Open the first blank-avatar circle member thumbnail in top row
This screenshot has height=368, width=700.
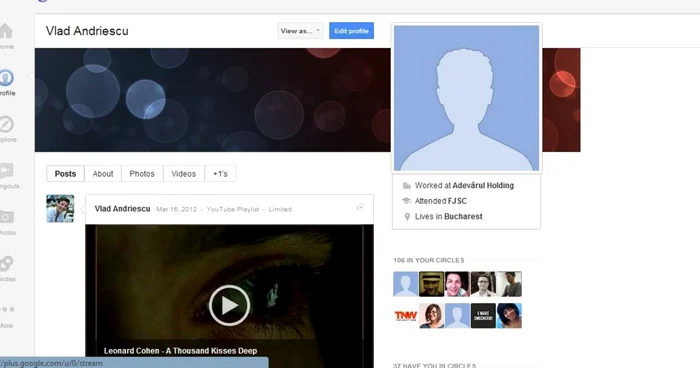point(405,284)
